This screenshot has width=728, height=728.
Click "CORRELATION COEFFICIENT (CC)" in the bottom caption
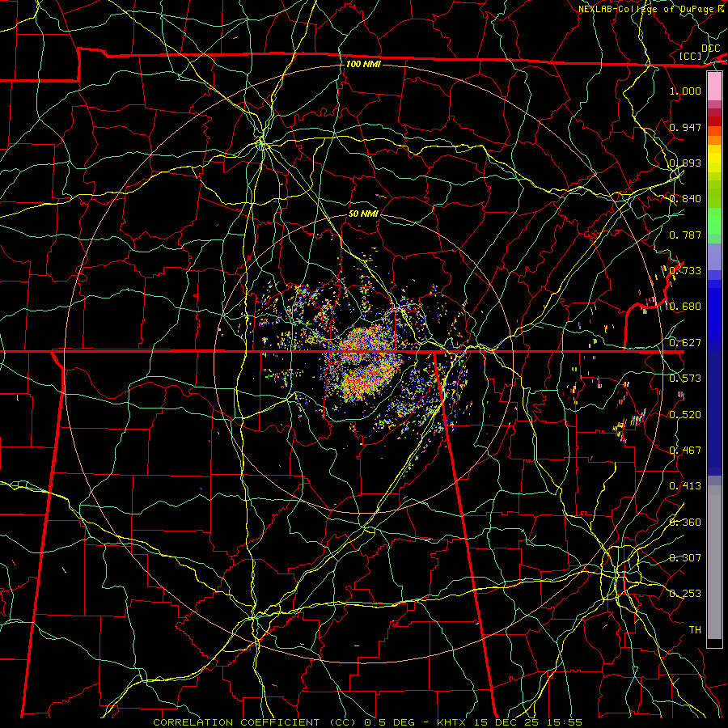(x=255, y=722)
